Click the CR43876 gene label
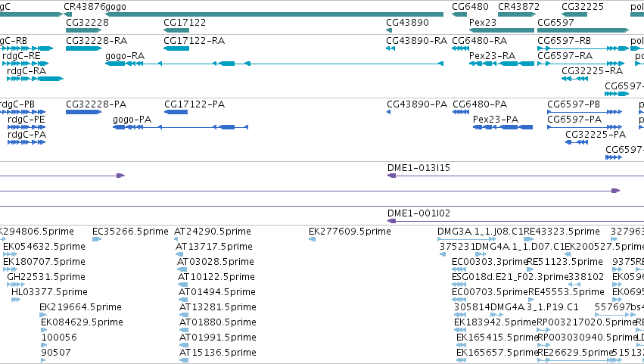 [84, 7]
